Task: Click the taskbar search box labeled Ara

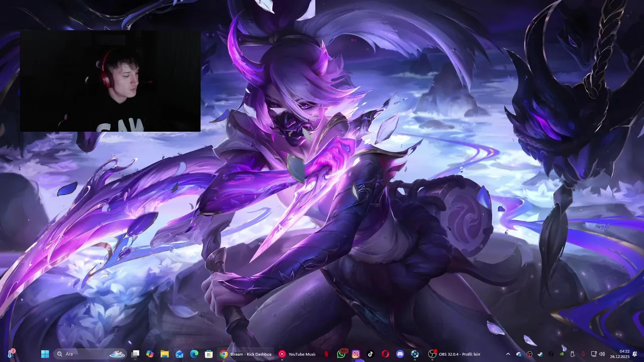Action: coord(90,354)
